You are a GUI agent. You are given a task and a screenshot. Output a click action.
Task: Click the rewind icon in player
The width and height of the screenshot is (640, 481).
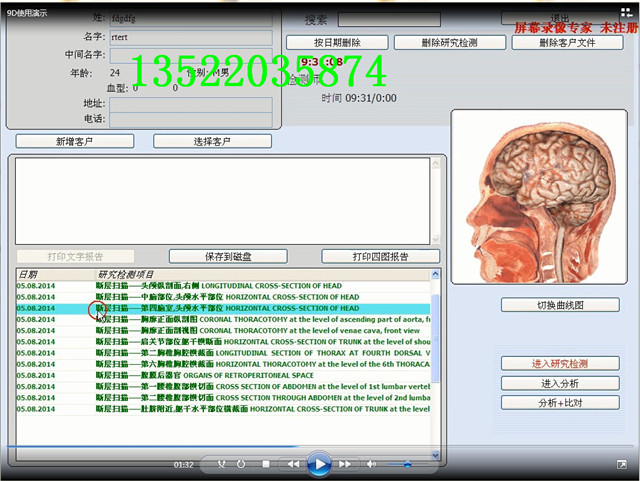(293, 464)
